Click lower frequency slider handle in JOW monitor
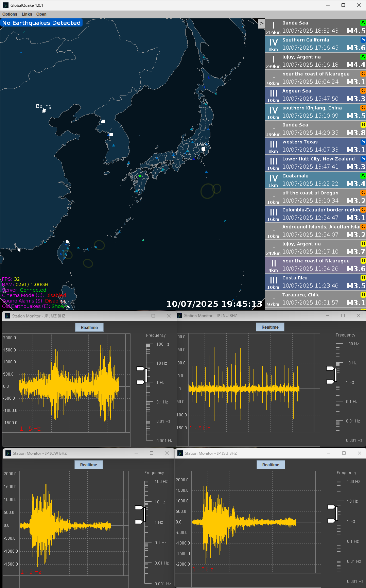 [x=139, y=522]
